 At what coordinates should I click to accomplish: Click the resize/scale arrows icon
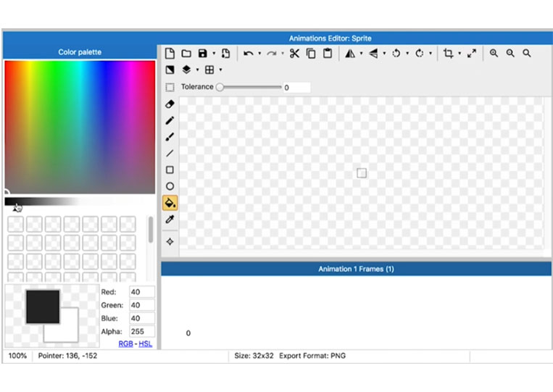click(472, 53)
